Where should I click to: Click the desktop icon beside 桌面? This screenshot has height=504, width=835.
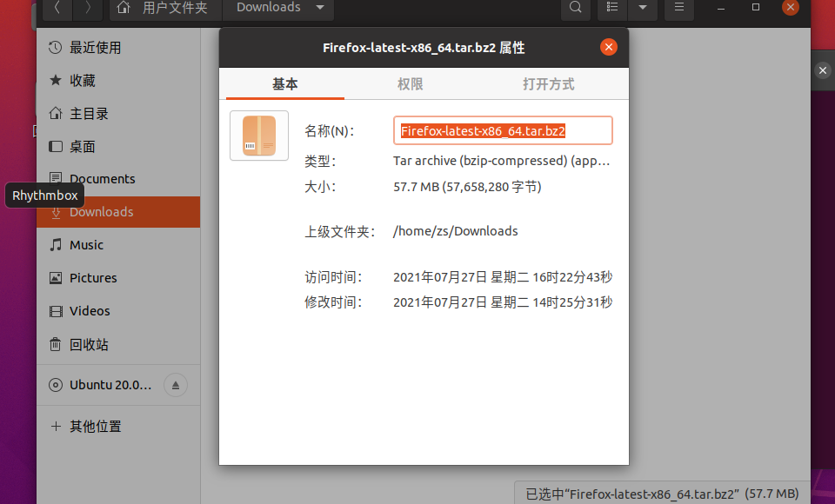tap(56, 146)
